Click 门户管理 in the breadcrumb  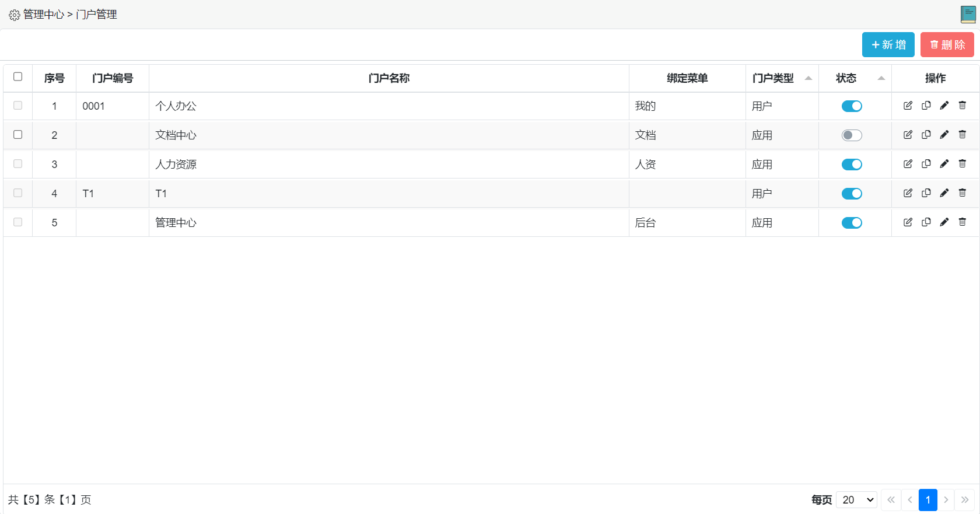click(96, 15)
